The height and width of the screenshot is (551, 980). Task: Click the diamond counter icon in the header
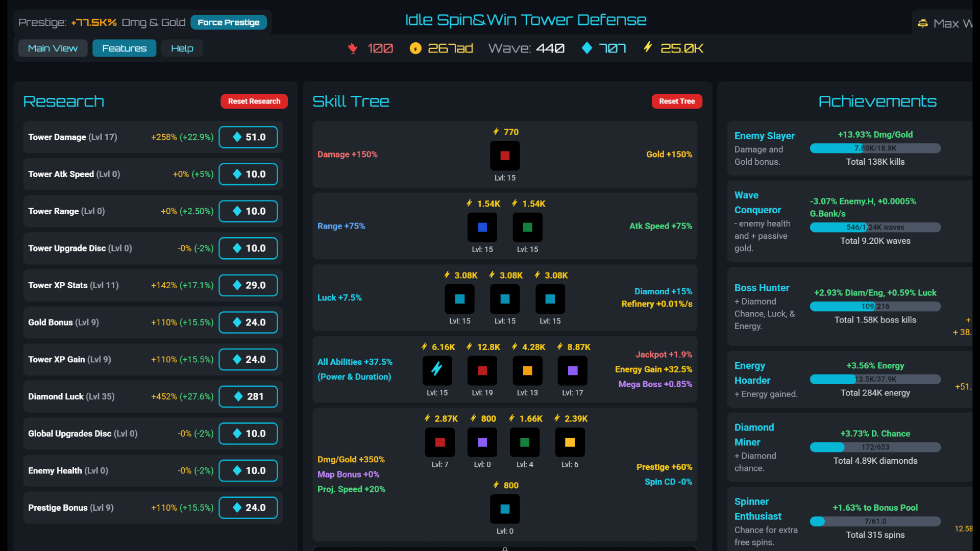click(586, 48)
